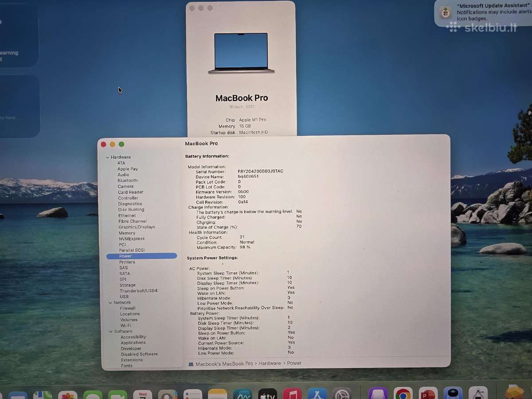Open Apple TV from the dock
This screenshot has height=399, width=532.
[267, 394]
